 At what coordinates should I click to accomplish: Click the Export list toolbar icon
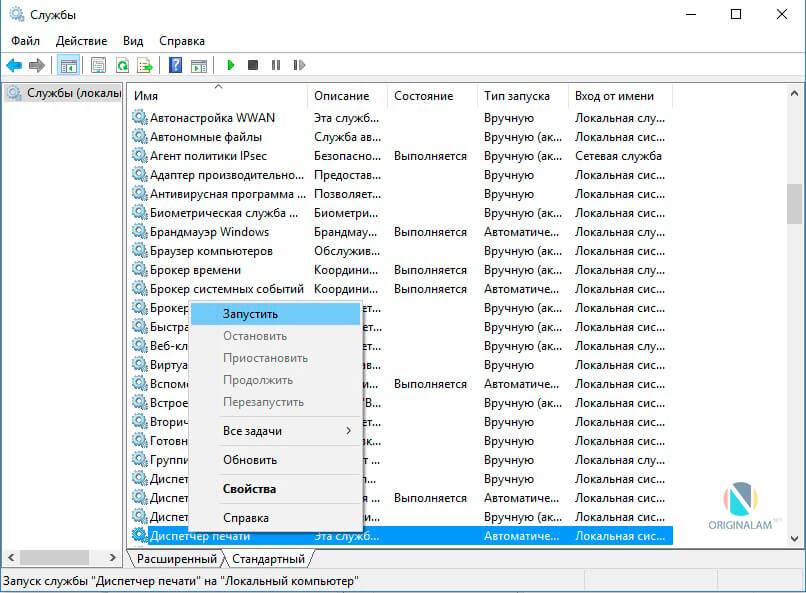(x=145, y=65)
